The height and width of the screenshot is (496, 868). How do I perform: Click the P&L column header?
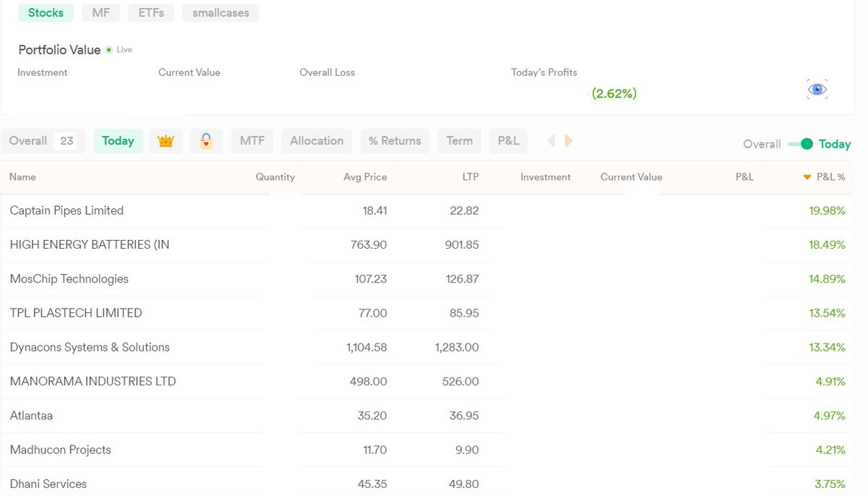point(744,177)
